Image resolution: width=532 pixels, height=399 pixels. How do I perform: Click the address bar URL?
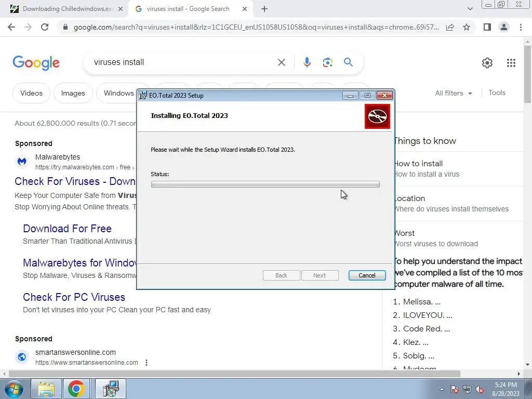point(256,27)
